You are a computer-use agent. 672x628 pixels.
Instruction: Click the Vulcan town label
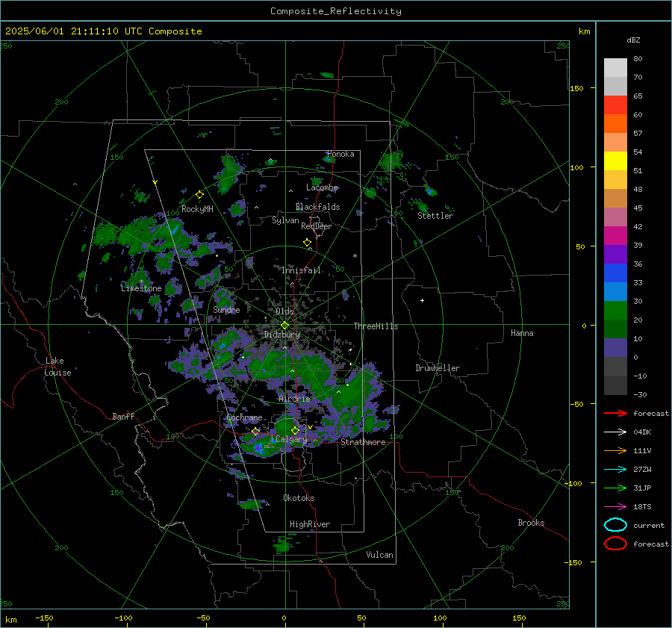coord(380,555)
